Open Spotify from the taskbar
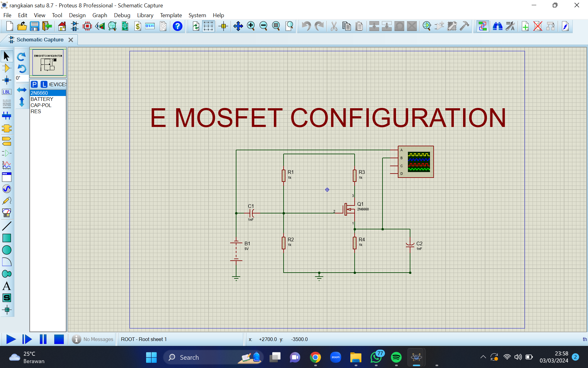Screen dimensions: 588x368 (396, 357)
